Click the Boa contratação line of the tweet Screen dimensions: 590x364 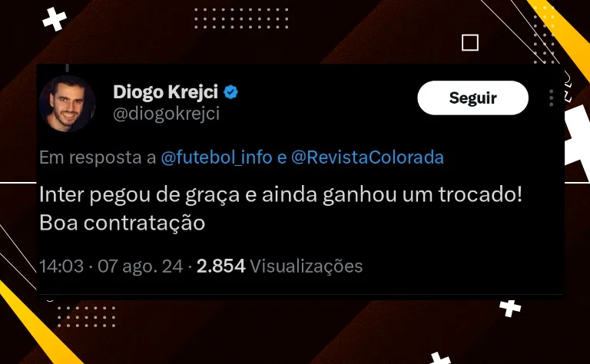click(122, 223)
